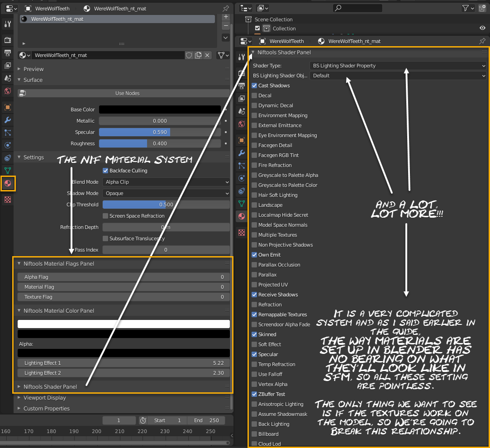Viewport: 490px width, 448px height.
Task: Toggle the Collection exclude checkbox in outliner
Action: coord(257,28)
